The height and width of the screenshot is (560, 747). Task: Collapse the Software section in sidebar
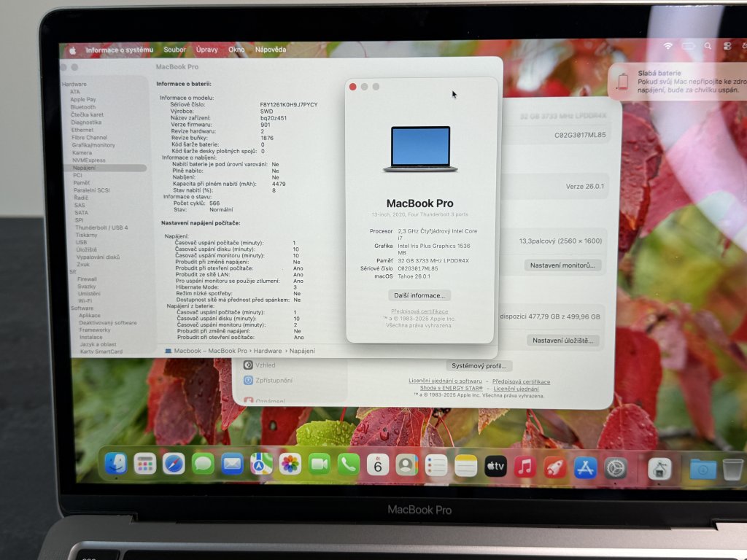point(82,308)
